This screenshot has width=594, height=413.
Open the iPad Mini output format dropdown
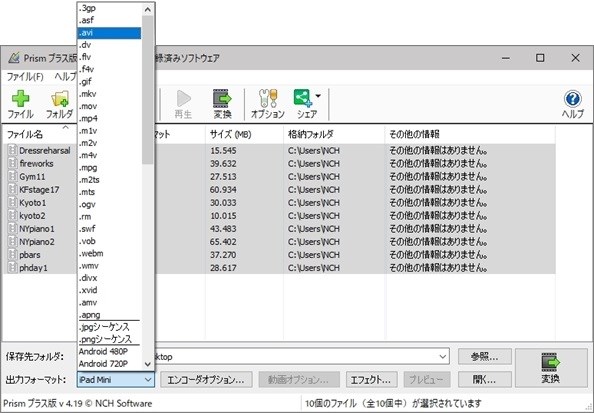point(116,380)
